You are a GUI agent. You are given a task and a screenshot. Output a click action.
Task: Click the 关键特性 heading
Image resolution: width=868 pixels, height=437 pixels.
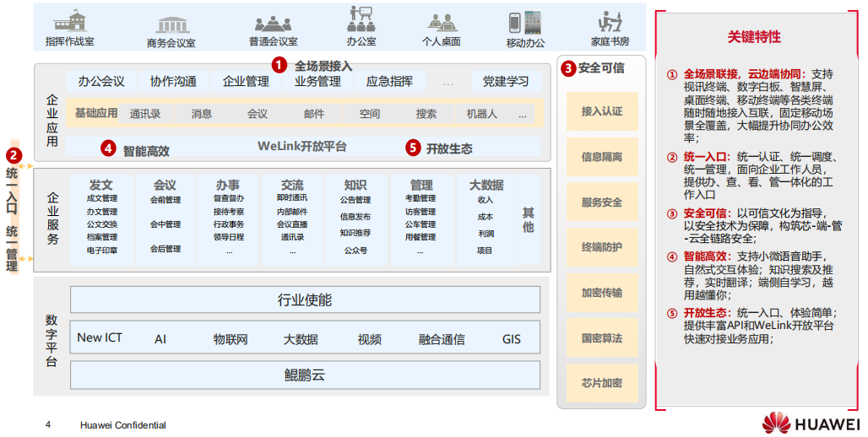(754, 37)
